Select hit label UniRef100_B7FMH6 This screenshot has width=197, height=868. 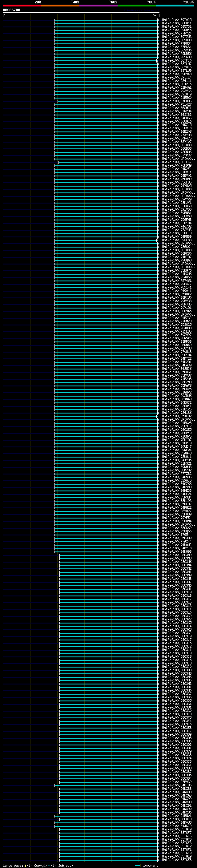tap(176, 101)
